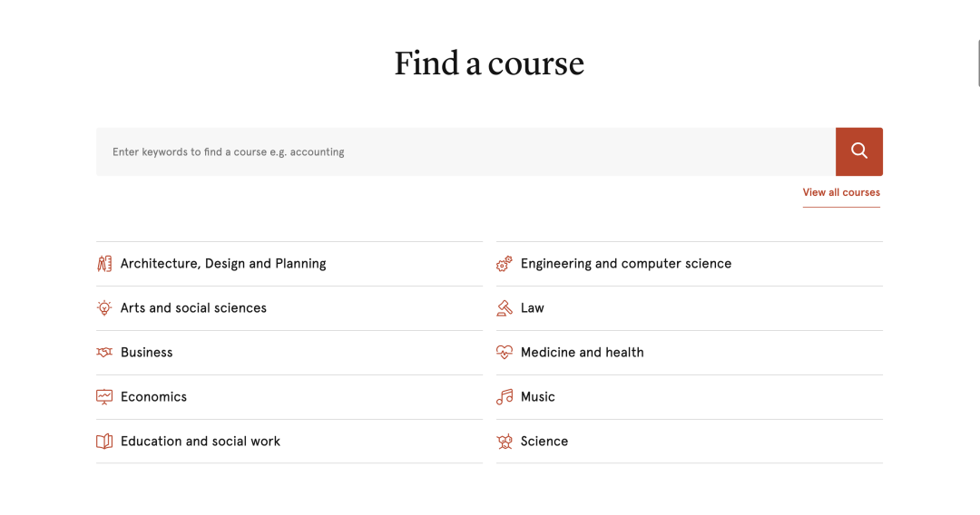Open the View all courses link
The image size is (980, 515).
841,192
